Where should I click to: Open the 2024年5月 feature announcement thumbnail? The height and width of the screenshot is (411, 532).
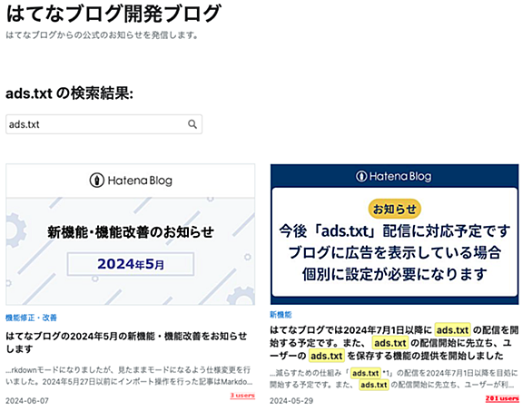tap(131, 234)
